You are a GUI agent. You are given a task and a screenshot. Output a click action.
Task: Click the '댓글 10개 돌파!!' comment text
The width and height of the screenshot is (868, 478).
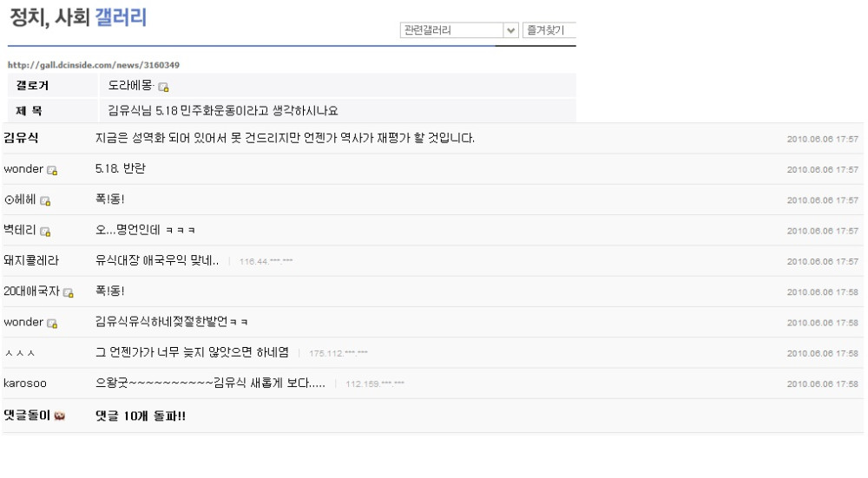tap(141, 416)
